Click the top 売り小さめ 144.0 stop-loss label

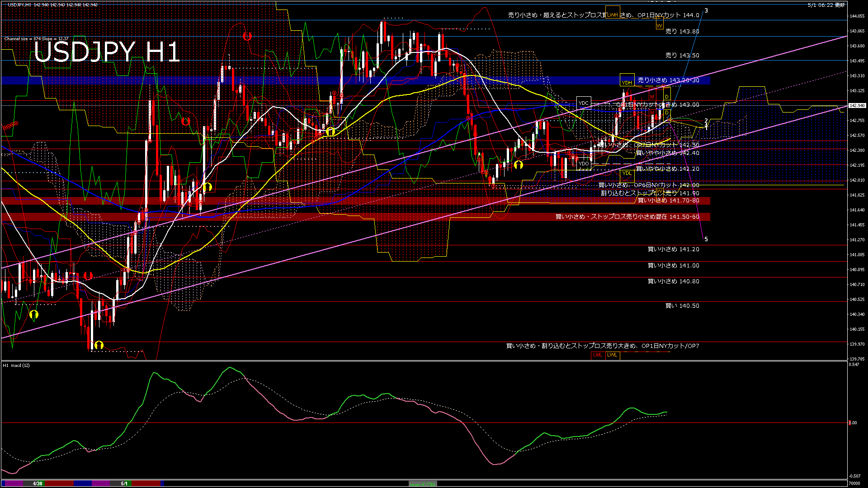(604, 15)
